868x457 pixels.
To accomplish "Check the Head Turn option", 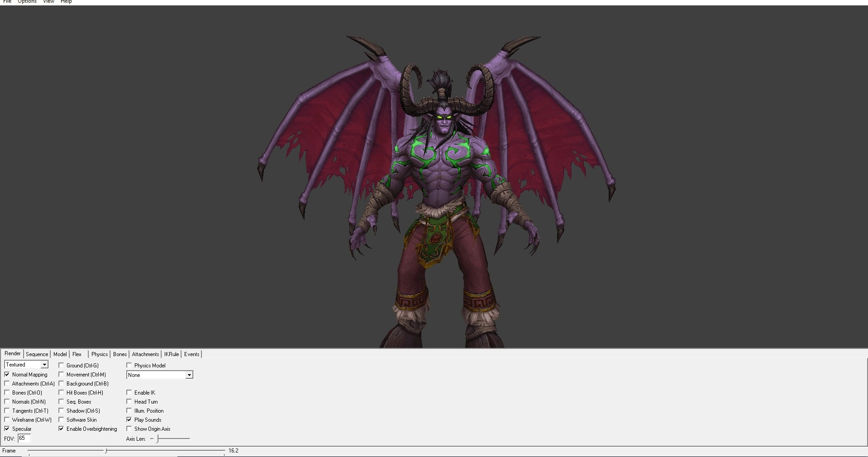I will pyautogui.click(x=129, y=401).
